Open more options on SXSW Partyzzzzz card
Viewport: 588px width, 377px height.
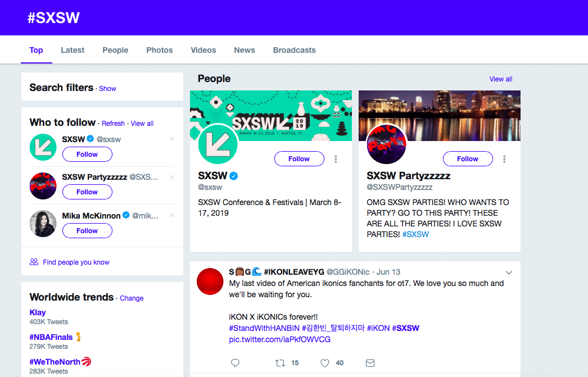504,159
